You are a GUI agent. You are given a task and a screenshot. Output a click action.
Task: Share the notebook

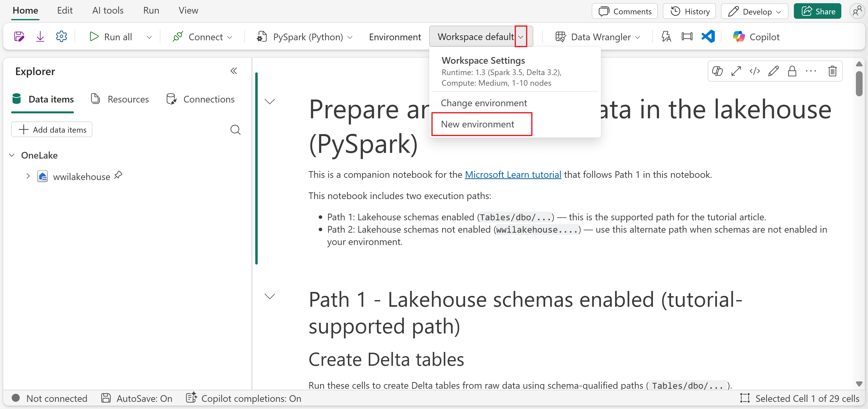[817, 11]
